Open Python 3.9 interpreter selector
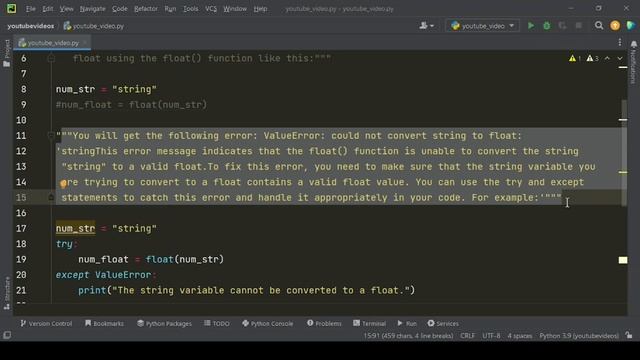The image size is (640, 360). click(x=579, y=336)
